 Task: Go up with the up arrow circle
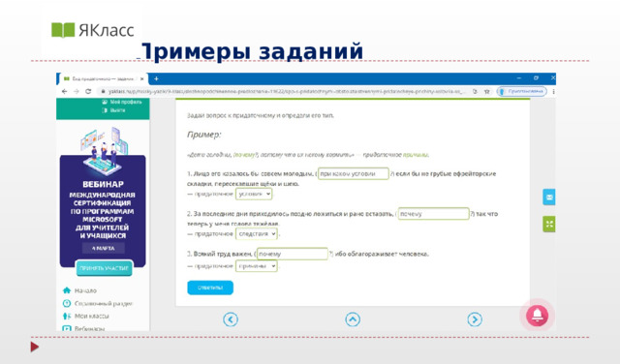point(353,319)
